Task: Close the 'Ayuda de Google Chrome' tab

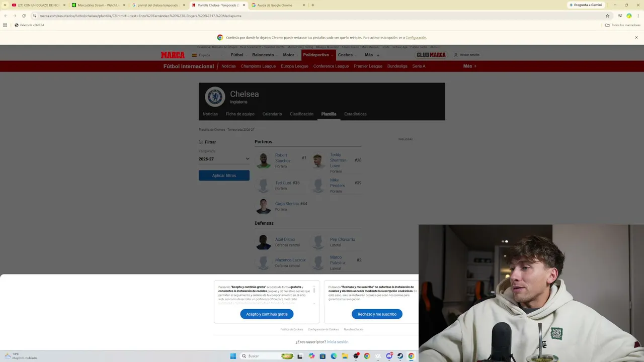Action: 304,5
